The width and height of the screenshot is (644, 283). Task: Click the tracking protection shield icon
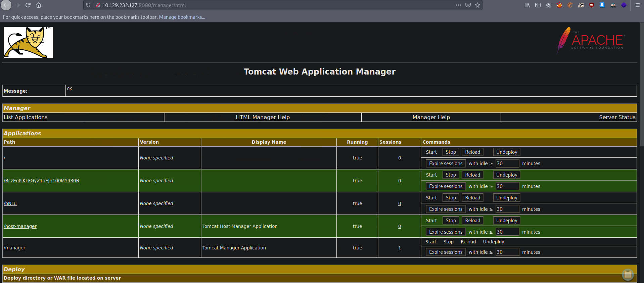tap(88, 5)
